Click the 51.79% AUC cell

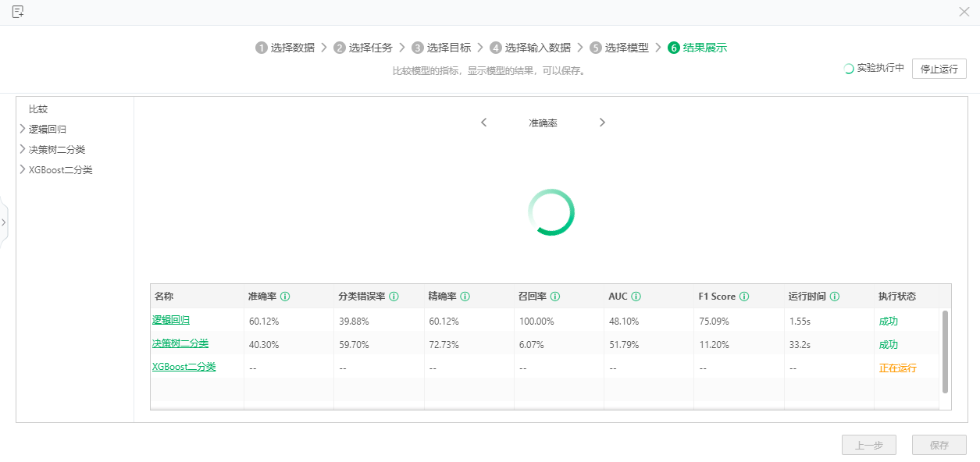coord(624,344)
